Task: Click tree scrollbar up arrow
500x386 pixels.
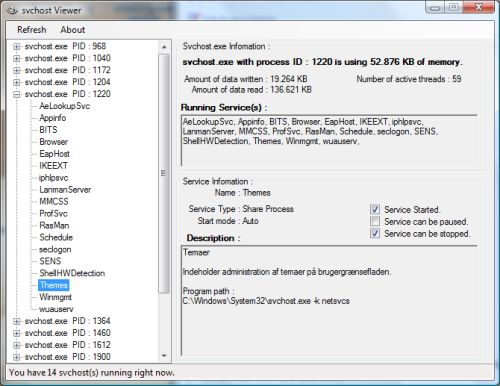Action: (164, 47)
